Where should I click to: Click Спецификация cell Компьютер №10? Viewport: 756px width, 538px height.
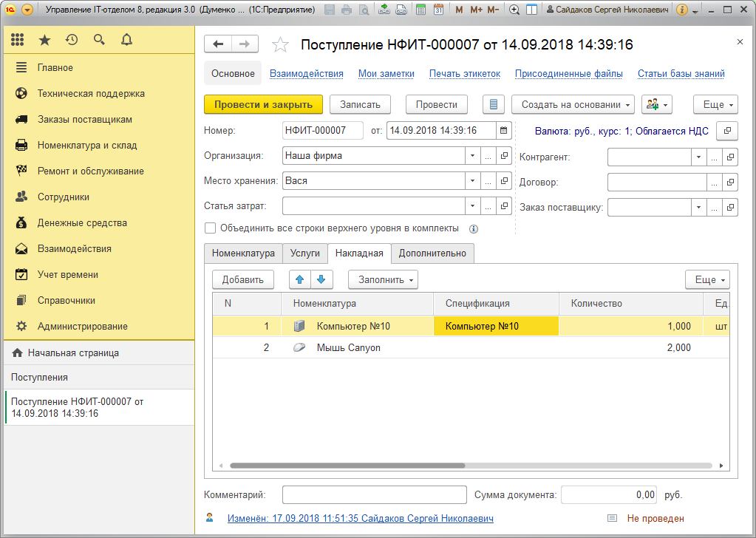click(496, 327)
